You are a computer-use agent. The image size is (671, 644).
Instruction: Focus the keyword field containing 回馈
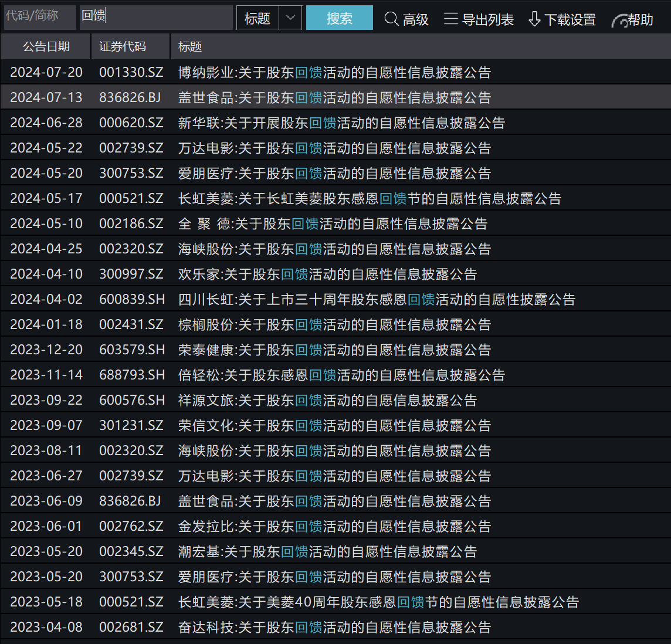point(156,17)
